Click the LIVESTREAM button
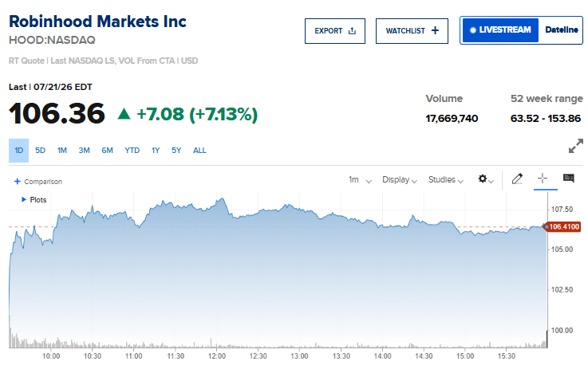This screenshot has width=588, height=365. pos(500,30)
